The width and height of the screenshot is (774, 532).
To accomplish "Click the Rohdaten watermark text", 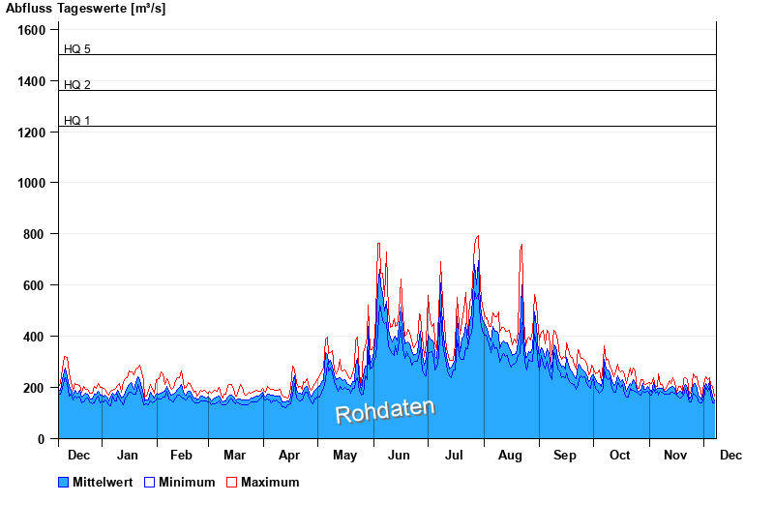I will pos(384,411).
